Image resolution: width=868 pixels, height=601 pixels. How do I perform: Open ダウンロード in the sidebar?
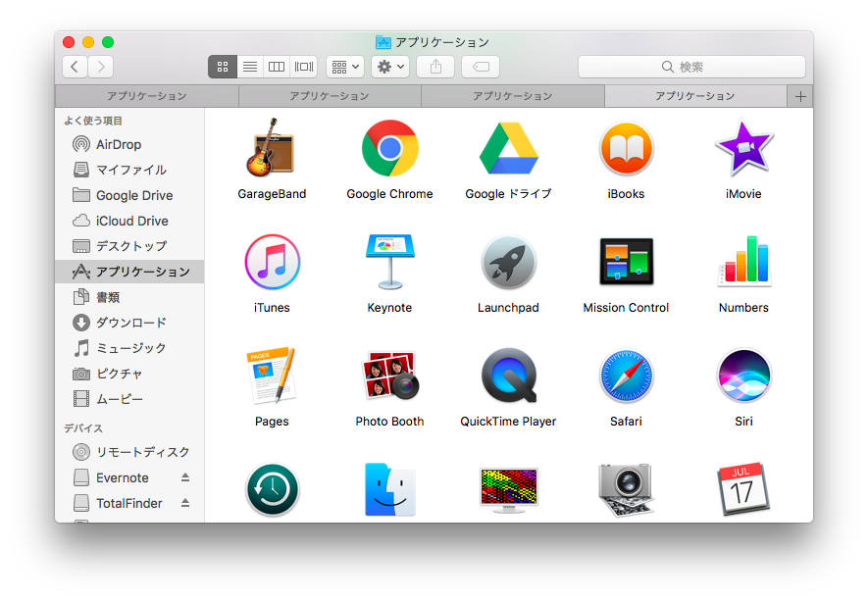coord(130,323)
